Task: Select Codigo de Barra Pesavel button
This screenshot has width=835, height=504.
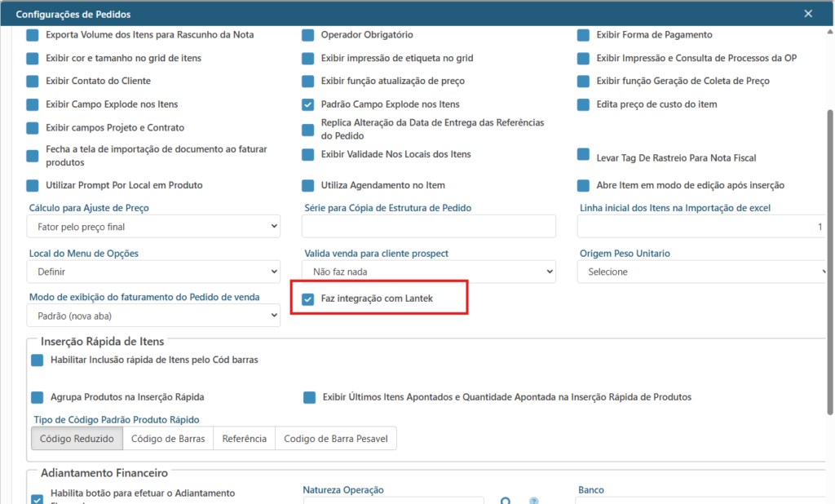Action: tap(336, 439)
